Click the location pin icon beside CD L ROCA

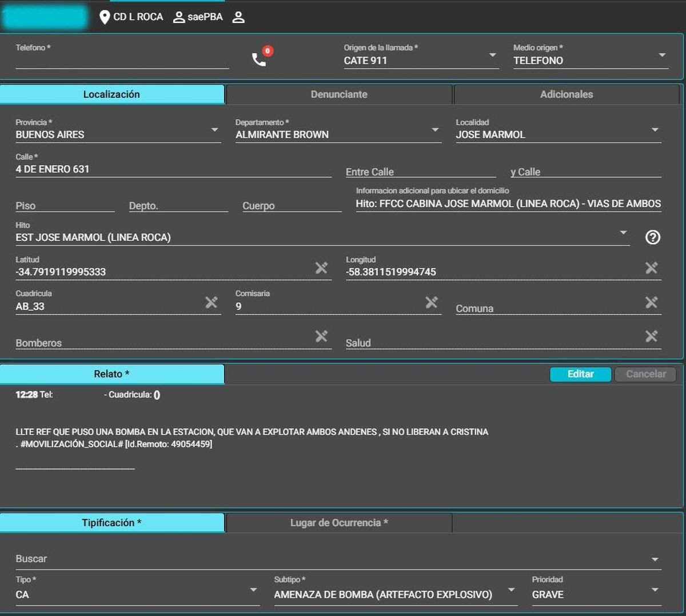coord(105,17)
